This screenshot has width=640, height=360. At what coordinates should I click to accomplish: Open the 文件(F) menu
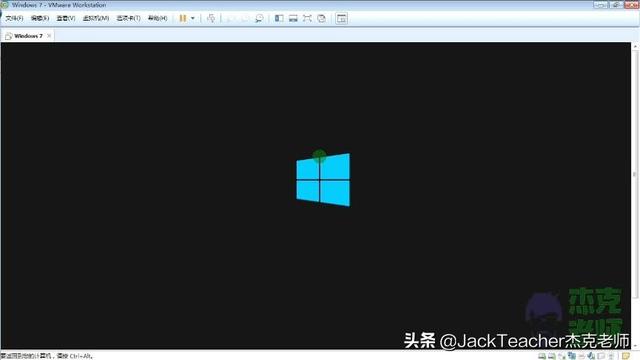(14, 18)
